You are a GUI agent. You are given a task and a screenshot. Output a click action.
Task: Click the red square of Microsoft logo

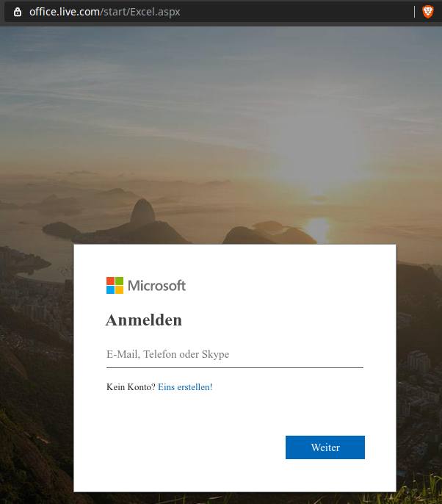click(110, 281)
